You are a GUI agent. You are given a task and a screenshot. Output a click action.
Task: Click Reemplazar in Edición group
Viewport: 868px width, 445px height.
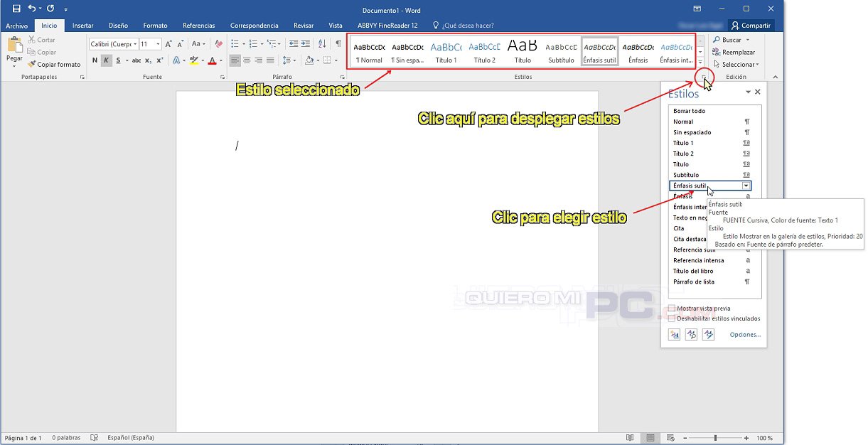[734, 52]
